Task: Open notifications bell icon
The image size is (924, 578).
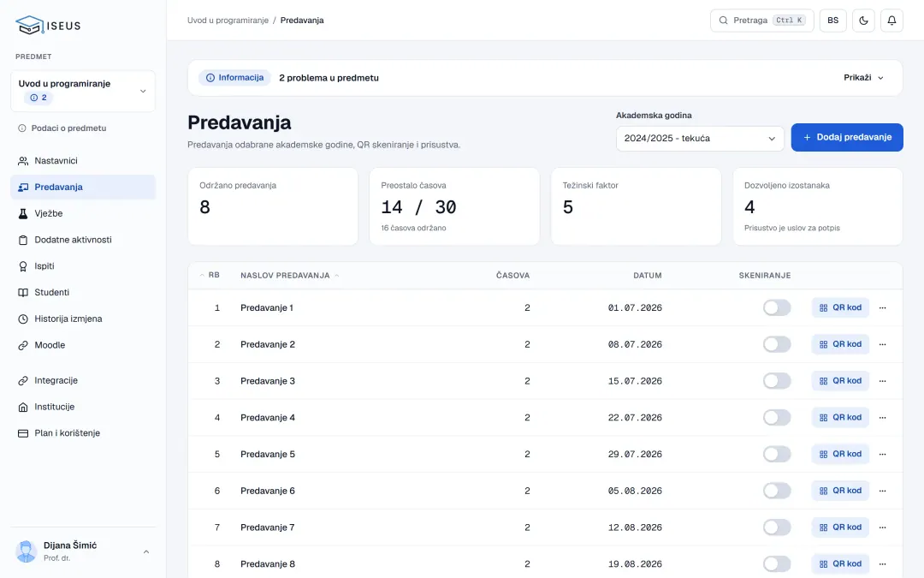Action: pyautogui.click(x=891, y=21)
